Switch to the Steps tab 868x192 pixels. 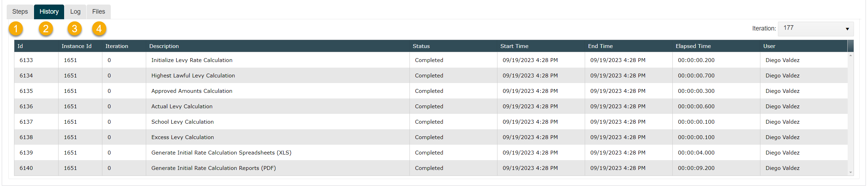20,12
